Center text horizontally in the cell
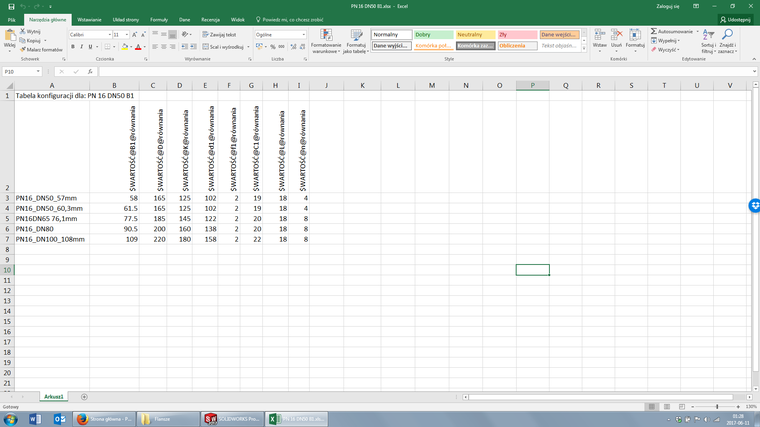This screenshot has width=760, height=427. click(x=164, y=47)
